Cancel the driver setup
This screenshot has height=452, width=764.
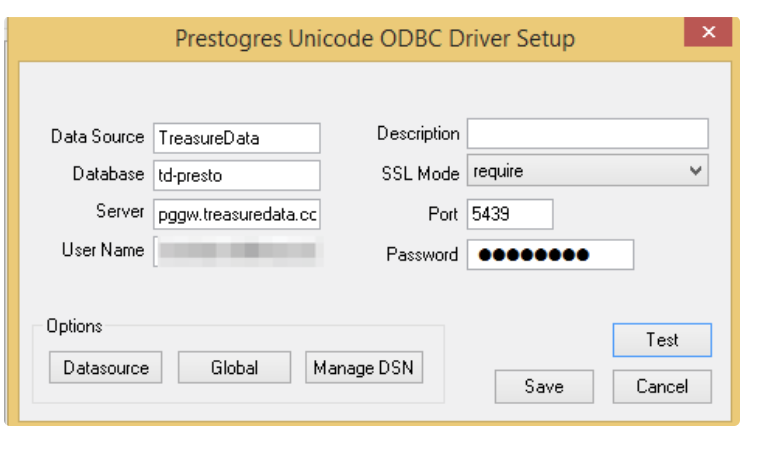pyautogui.click(x=662, y=387)
